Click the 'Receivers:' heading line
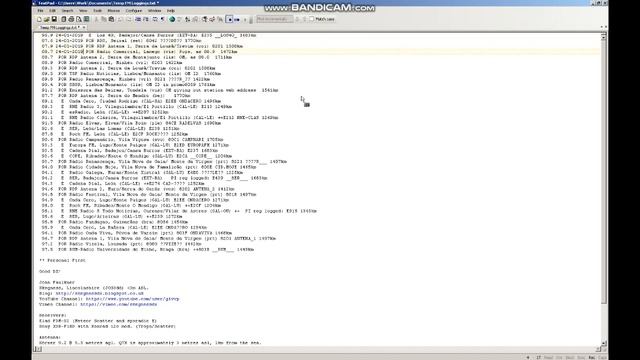Screen dimensions: 640x360 tap(53, 315)
